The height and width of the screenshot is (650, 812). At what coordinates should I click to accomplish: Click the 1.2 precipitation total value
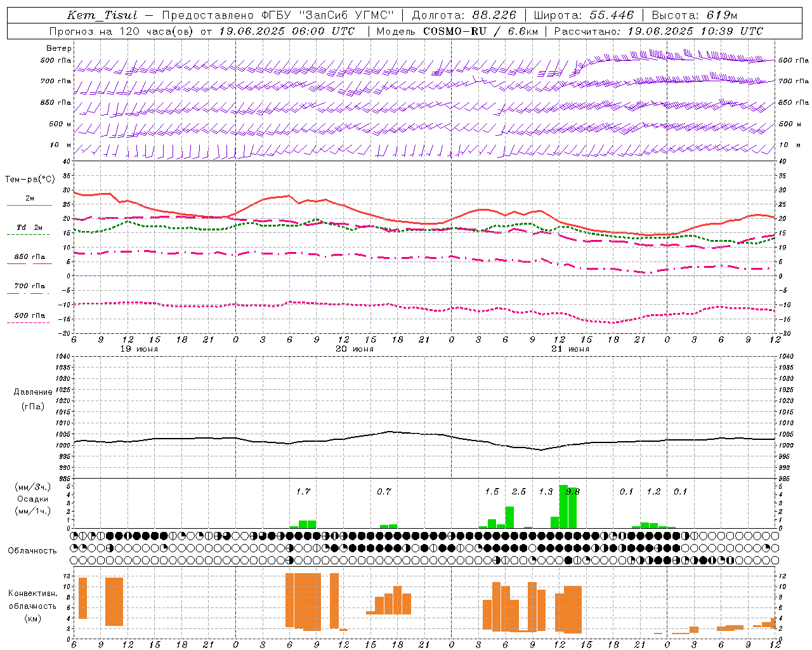click(653, 492)
